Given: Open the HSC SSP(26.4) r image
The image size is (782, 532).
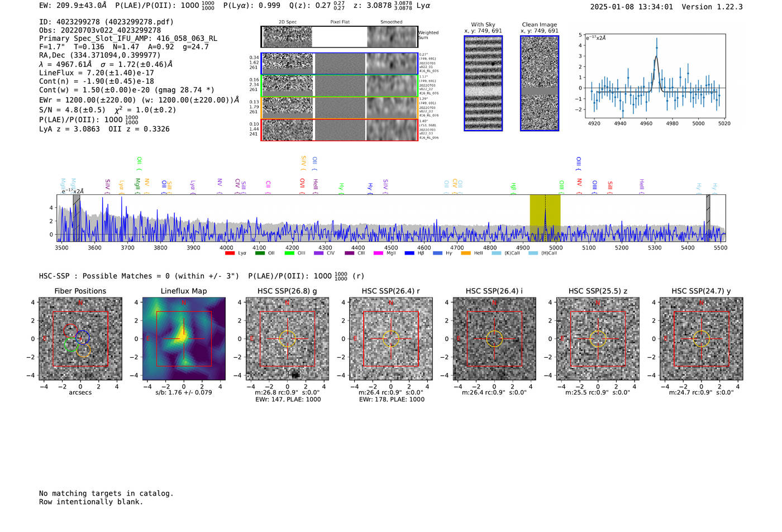Looking at the screenshot, I should (391, 339).
